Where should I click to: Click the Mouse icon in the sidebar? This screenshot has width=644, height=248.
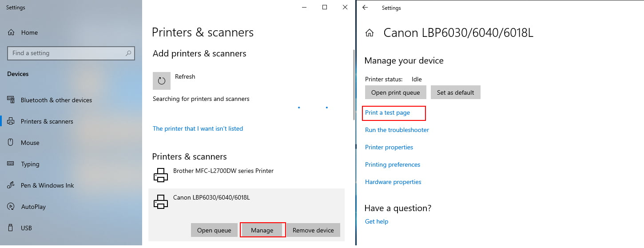pos(11,143)
